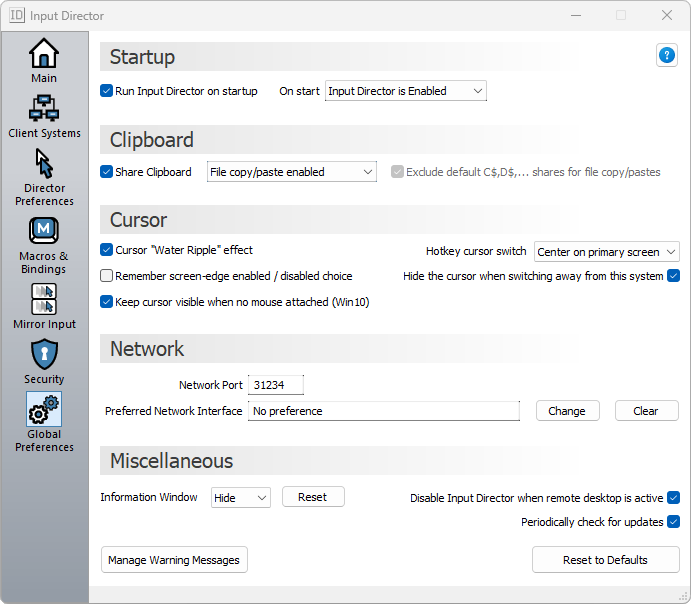Open Client Systems network icon
The image size is (691, 604).
[44, 108]
